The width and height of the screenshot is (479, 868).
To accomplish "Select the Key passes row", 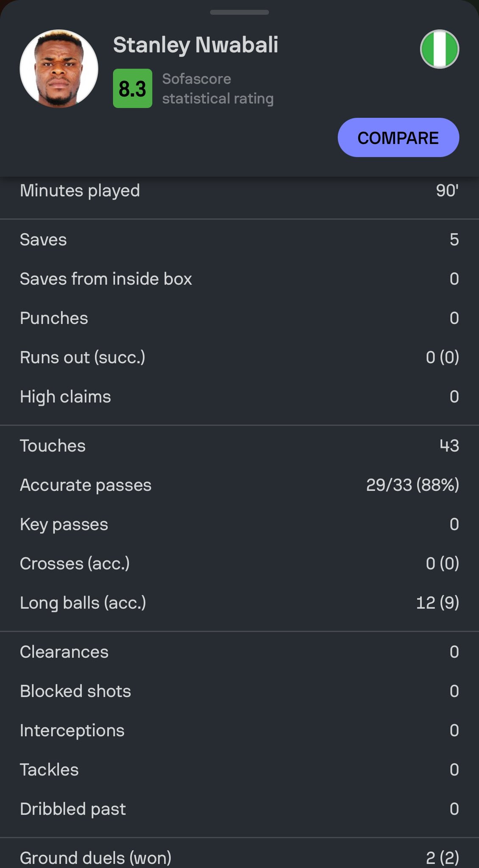I will click(239, 524).
